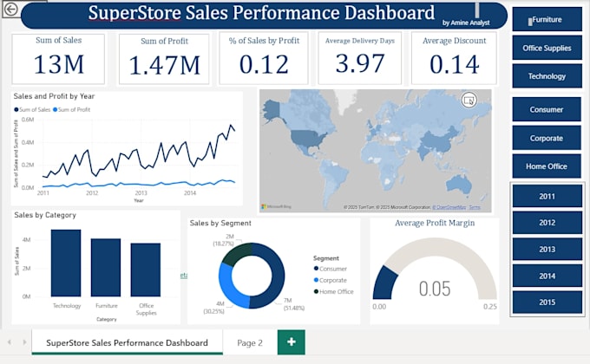Click the Home Office slice of donut chart
This screenshot has width=590, height=364.
coord(235,253)
